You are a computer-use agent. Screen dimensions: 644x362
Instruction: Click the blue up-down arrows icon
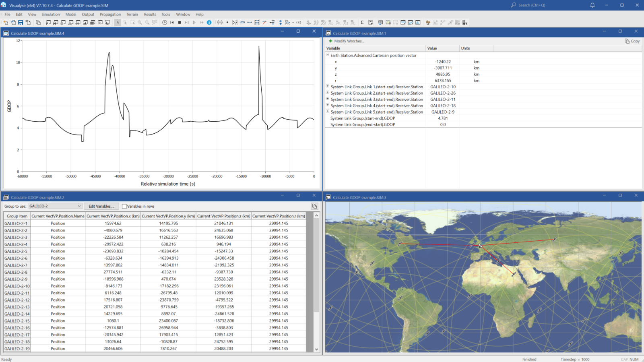pos(281,23)
